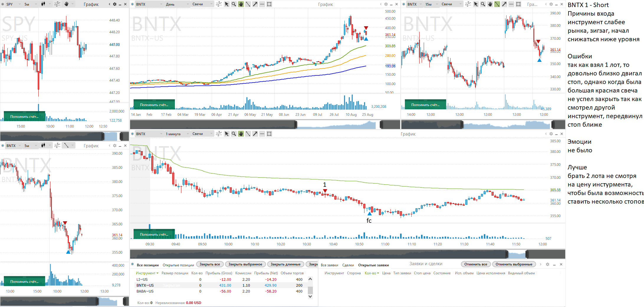Click positions table scrollbar down arrow

pos(310,297)
